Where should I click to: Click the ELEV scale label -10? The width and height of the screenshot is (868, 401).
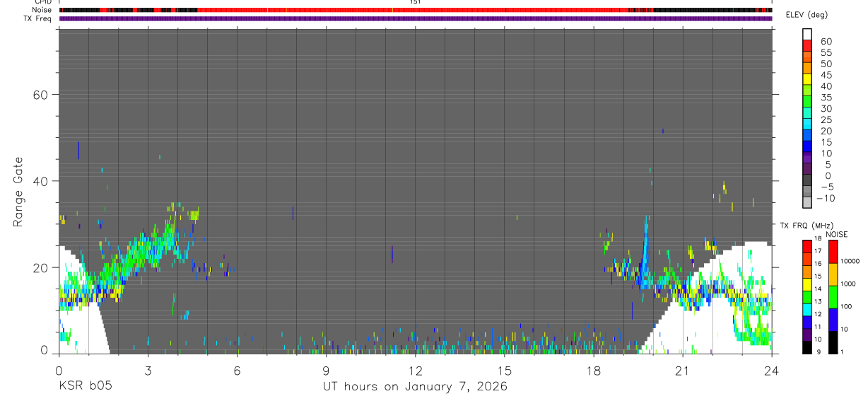point(826,198)
